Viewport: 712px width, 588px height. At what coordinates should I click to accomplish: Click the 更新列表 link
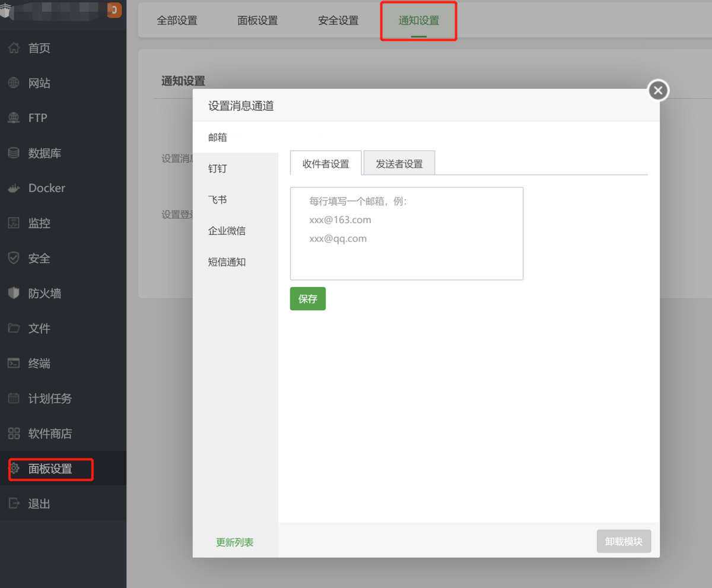click(235, 542)
